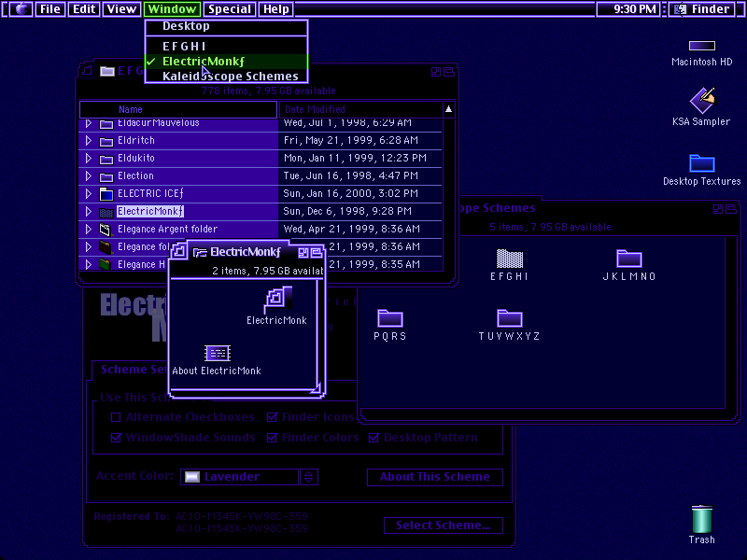Image resolution: width=747 pixels, height=560 pixels.
Task: Select the P Q R S folder icon
Action: (390, 318)
